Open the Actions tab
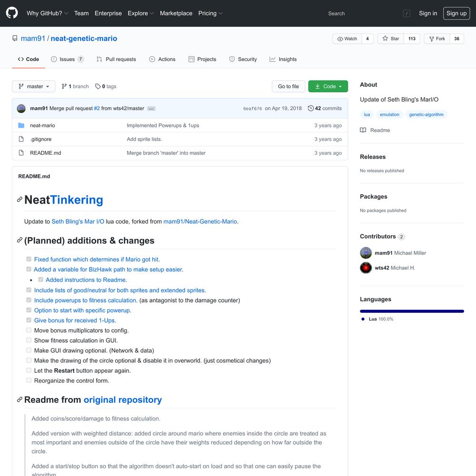The height and width of the screenshot is (476, 476). pos(162,59)
